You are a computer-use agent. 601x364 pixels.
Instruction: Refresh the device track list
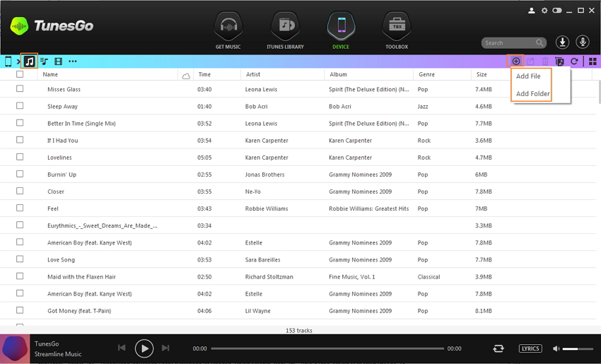pyautogui.click(x=574, y=61)
